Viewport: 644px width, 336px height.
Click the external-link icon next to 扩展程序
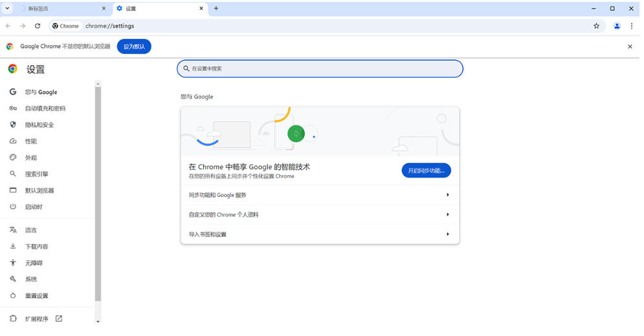pyautogui.click(x=59, y=319)
